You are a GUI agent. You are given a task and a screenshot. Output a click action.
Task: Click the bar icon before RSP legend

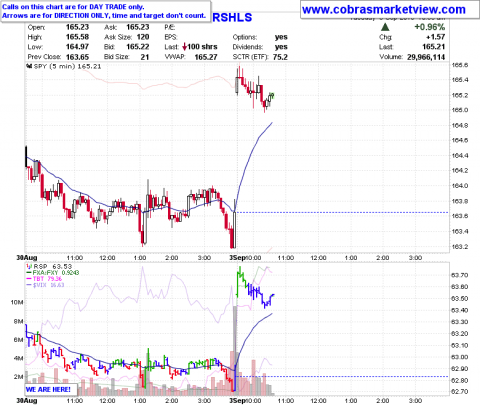coord(29,266)
